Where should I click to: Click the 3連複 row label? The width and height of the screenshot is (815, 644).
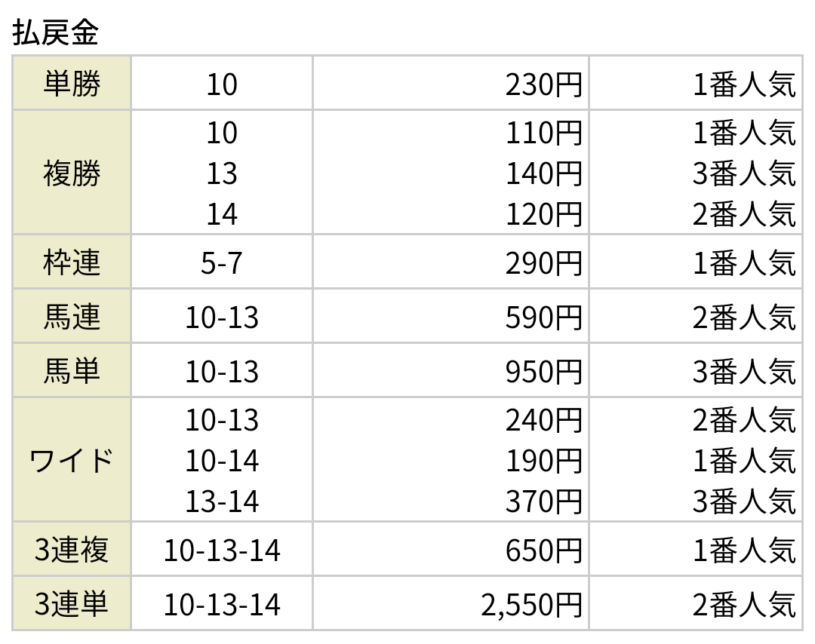[72, 549]
